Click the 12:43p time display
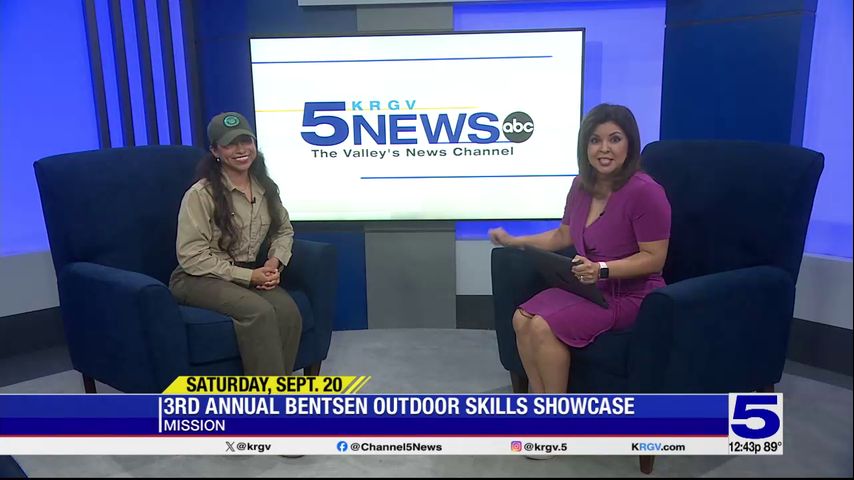The width and height of the screenshot is (854, 480). tap(745, 447)
